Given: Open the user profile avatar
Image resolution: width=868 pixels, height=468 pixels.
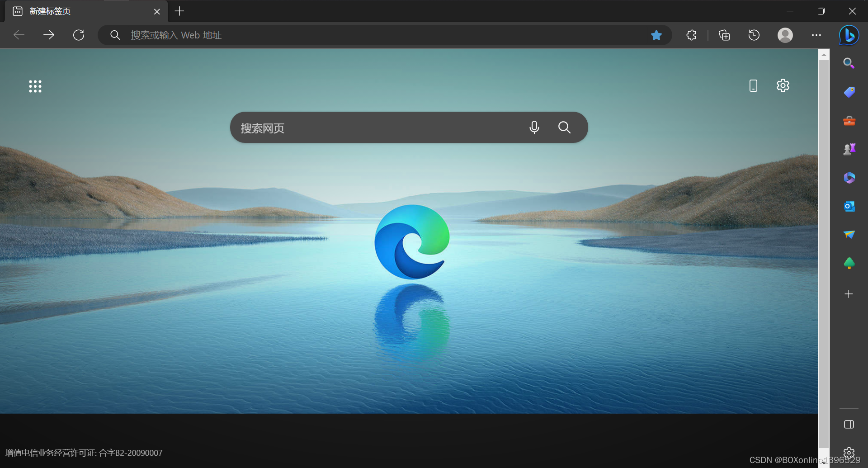Looking at the screenshot, I should [785, 35].
